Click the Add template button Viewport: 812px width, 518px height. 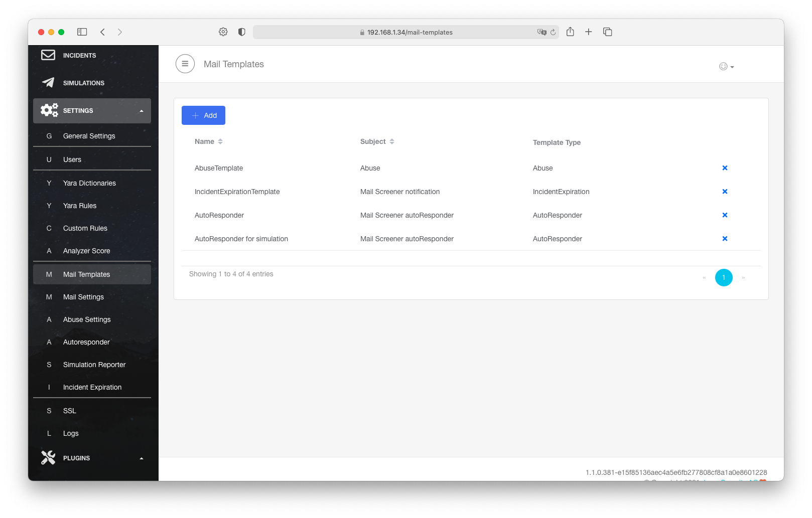click(x=203, y=115)
